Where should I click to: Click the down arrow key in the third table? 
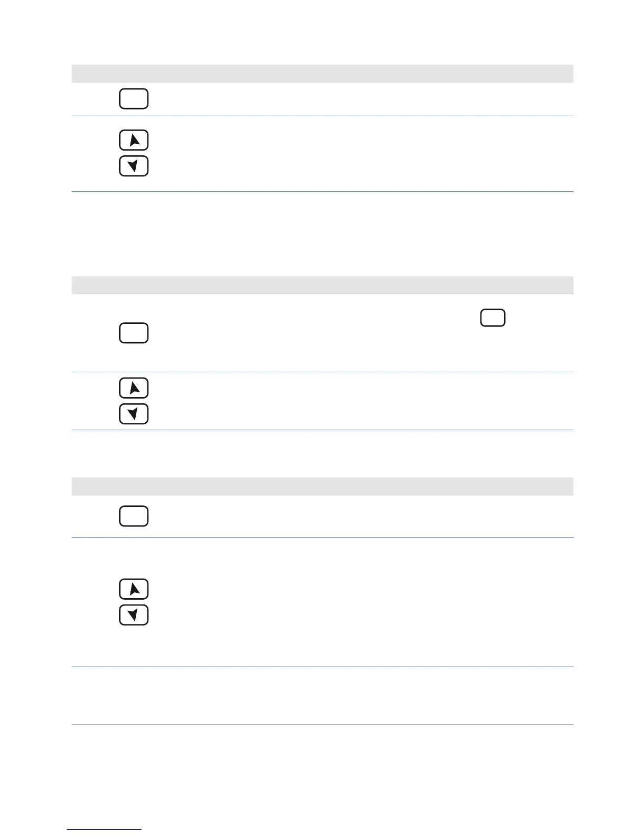point(134,615)
